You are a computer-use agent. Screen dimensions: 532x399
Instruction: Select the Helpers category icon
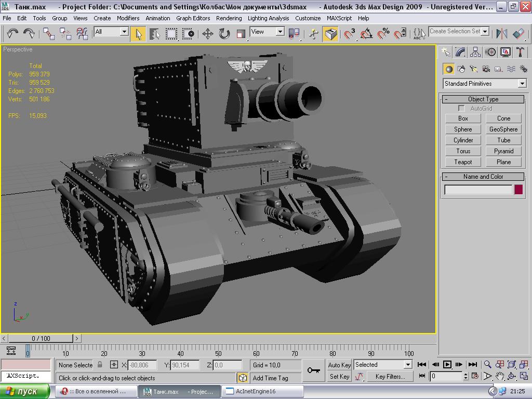tap(498, 69)
